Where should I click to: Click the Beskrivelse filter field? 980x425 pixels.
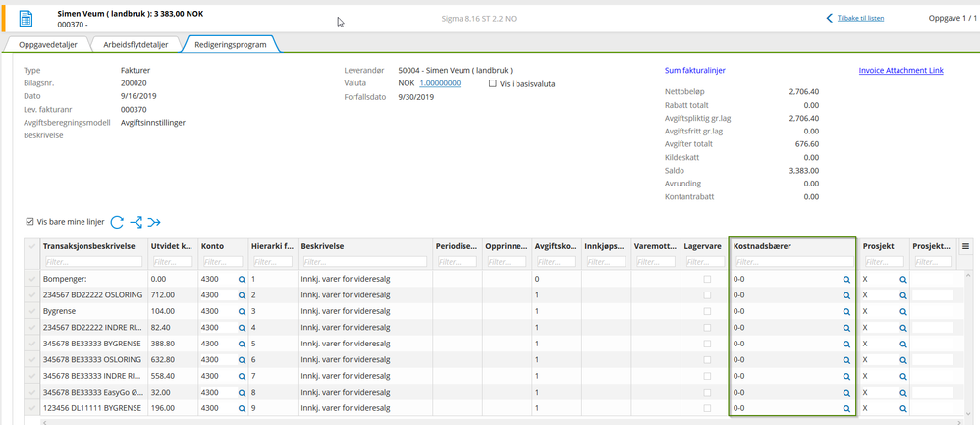(364, 262)
